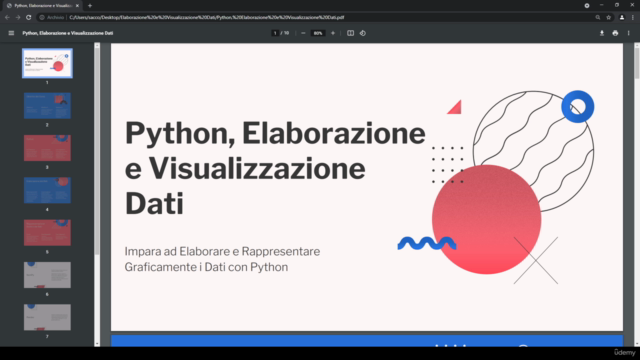This screenshot has width=640, height=360.
Task: Select page 2 thumbnail
Action: 47,106
